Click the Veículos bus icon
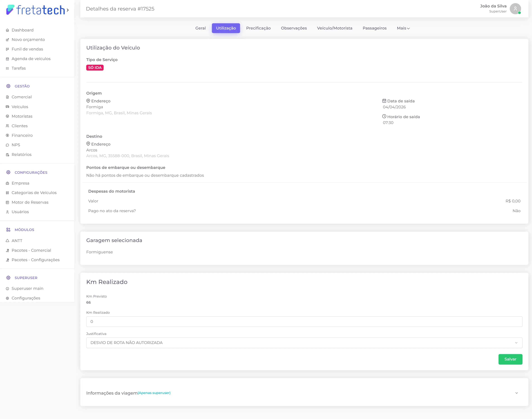The height and width of the screenshot is (419, 532). click(7, 107)
